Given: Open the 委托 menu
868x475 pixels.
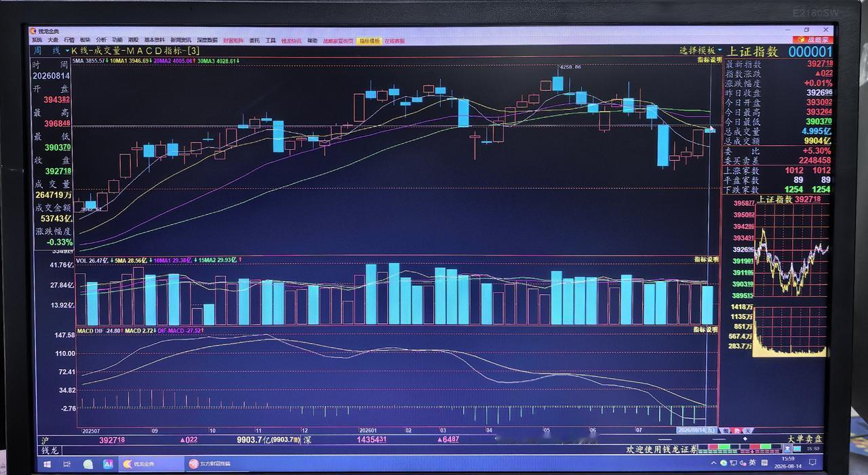Looking at the screenshot, I should [254, 41].
